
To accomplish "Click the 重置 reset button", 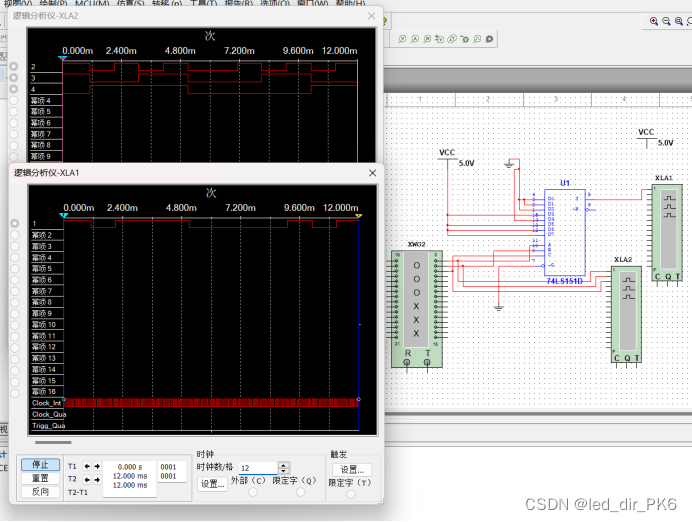I will click(40, 478).
